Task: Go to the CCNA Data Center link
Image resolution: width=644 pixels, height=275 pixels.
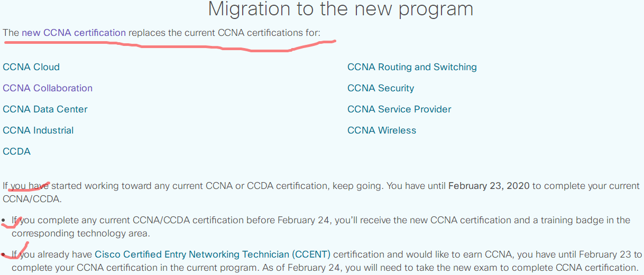Action: click(x=45, y=109)
